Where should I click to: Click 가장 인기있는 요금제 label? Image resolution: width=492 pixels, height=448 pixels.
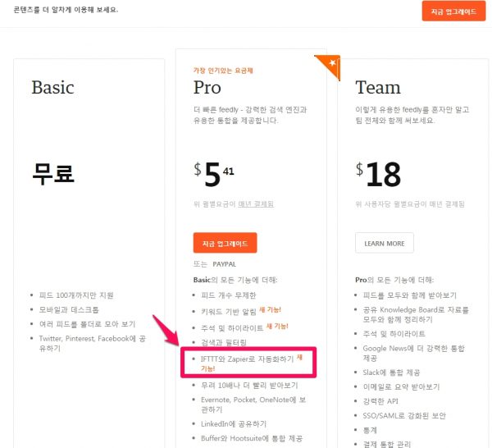pos(222,70)
